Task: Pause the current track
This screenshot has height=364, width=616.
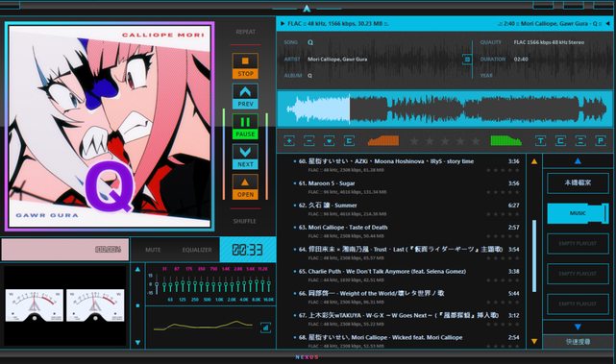Action: 245,127
